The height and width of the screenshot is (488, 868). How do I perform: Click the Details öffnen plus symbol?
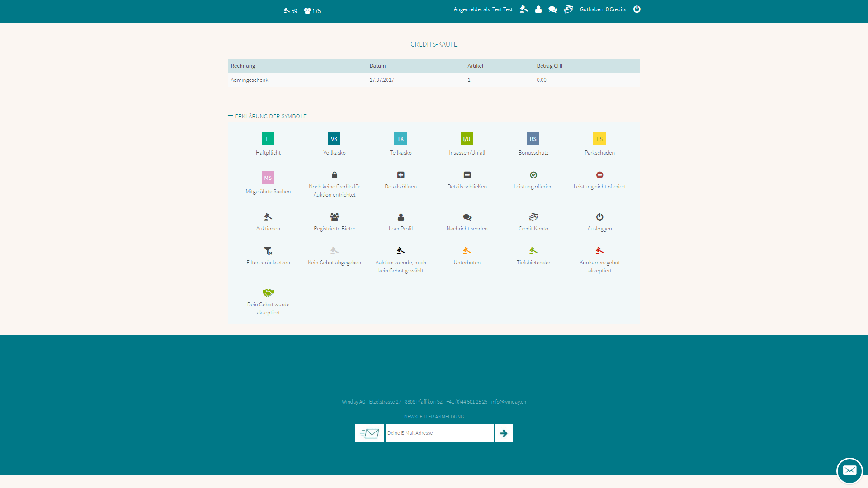pos(401,175)
